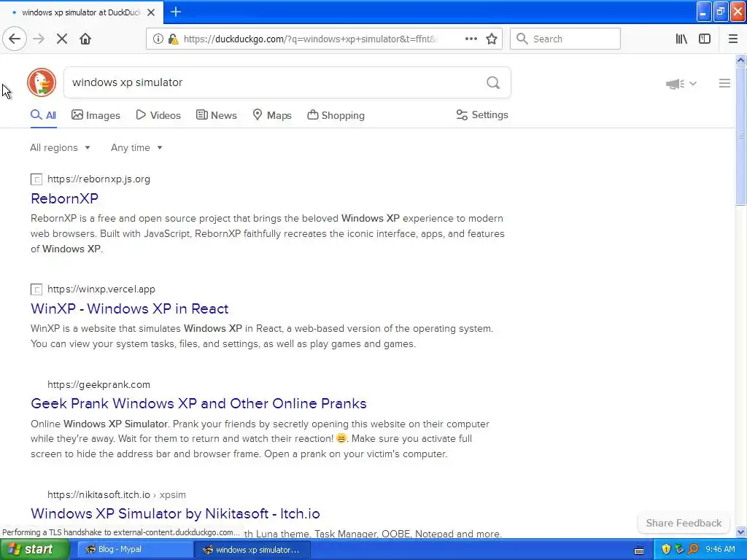This screenshot has height=560, width=747.
Task: Switch to Shopping results tab
Action: click(336, 115)
